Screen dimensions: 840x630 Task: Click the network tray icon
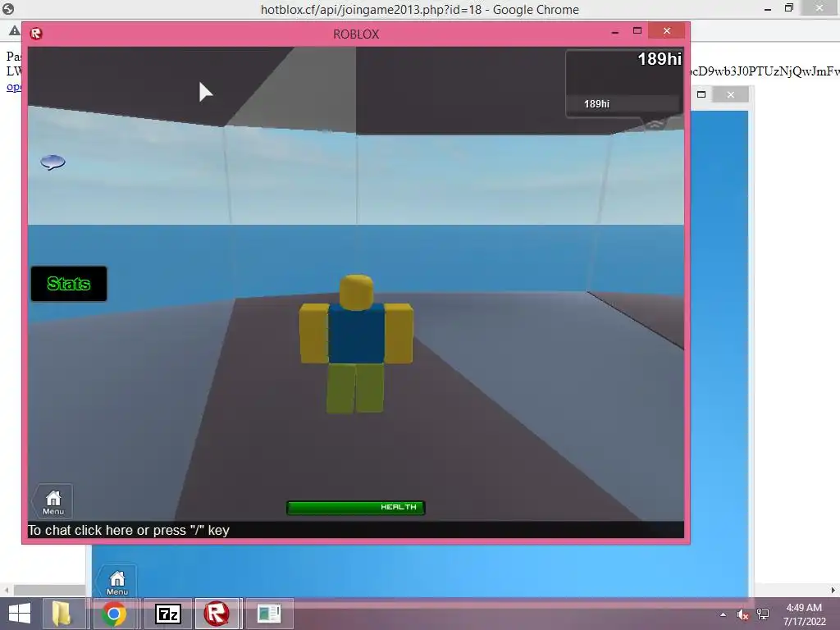(x=763, y=614)
